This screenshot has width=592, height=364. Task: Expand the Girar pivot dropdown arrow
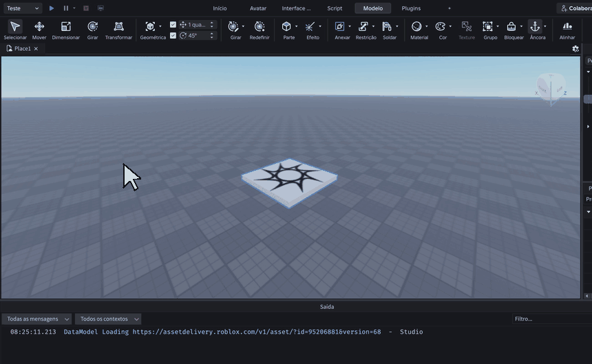pyautogui.click(x=243, y=26)
